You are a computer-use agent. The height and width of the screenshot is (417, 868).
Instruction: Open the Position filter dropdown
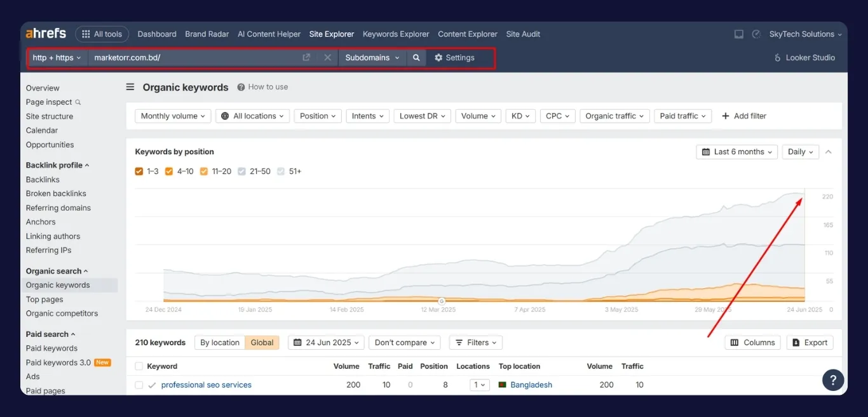point(318,116)
